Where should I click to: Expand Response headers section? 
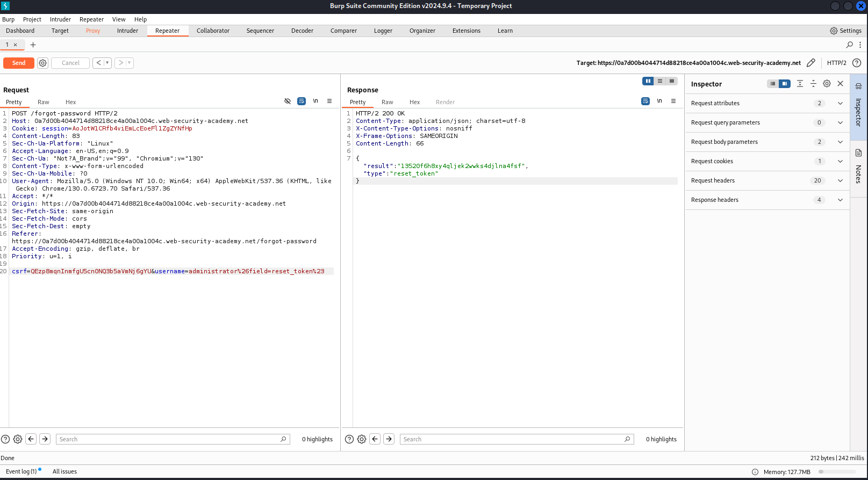coord(767,200)
